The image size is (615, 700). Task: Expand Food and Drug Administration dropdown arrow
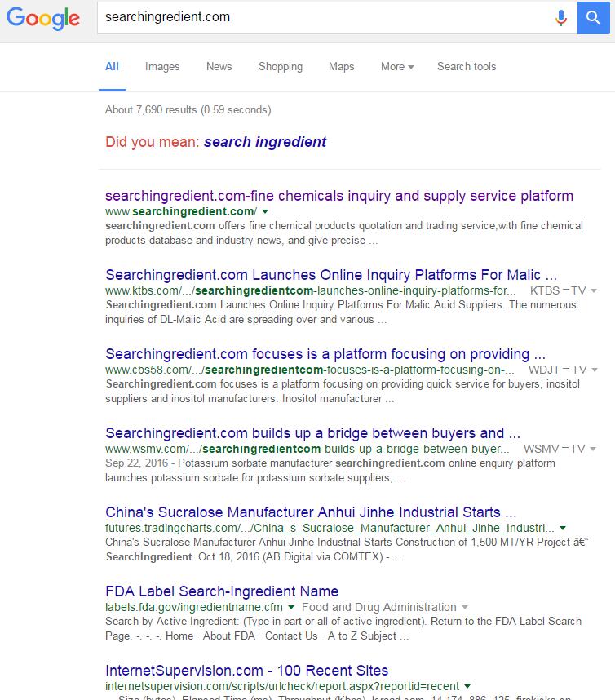tap(465, 607)
